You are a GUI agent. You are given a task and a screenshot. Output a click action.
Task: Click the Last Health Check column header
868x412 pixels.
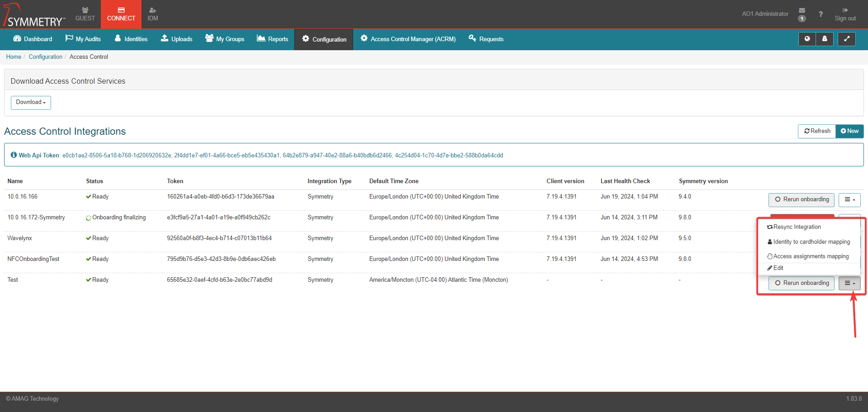[625, 181]
